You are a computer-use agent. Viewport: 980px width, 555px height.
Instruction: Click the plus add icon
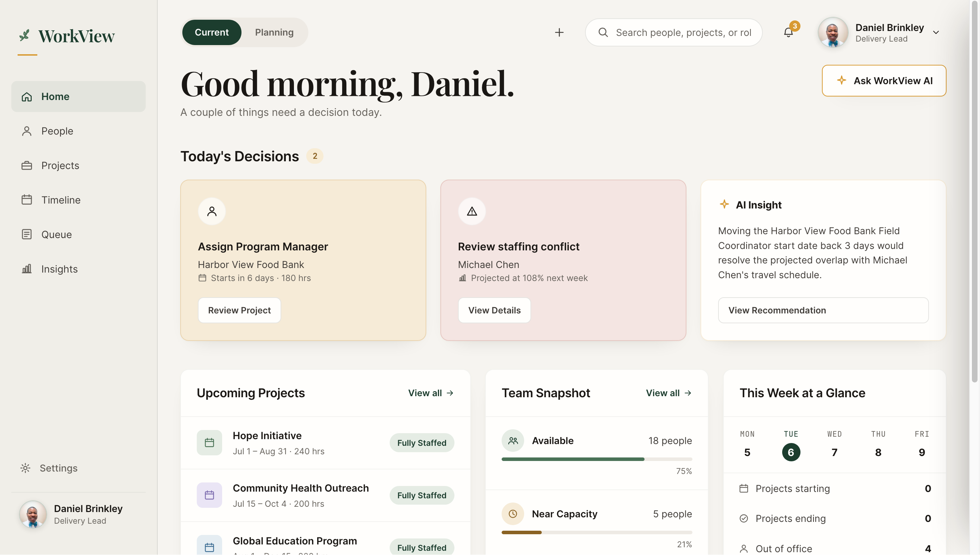point(559,32)
